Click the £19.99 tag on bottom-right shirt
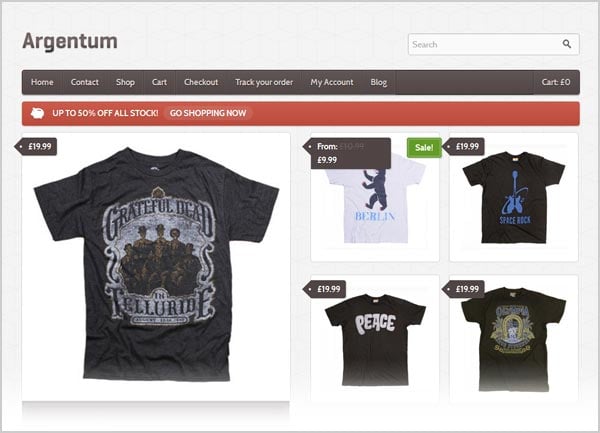Image resolution: width=600 pixels, height=433 pixels. coord(463,289)
